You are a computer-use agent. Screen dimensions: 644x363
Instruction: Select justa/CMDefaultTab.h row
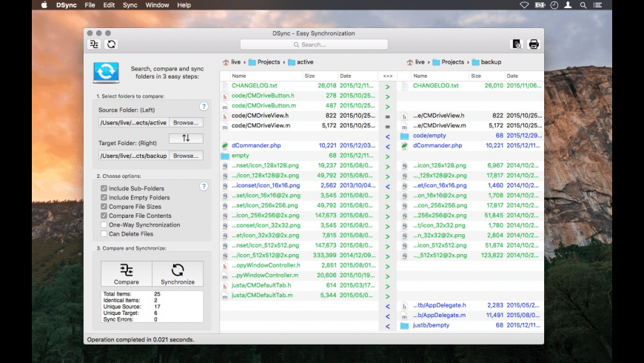click(x=299, y=285)
